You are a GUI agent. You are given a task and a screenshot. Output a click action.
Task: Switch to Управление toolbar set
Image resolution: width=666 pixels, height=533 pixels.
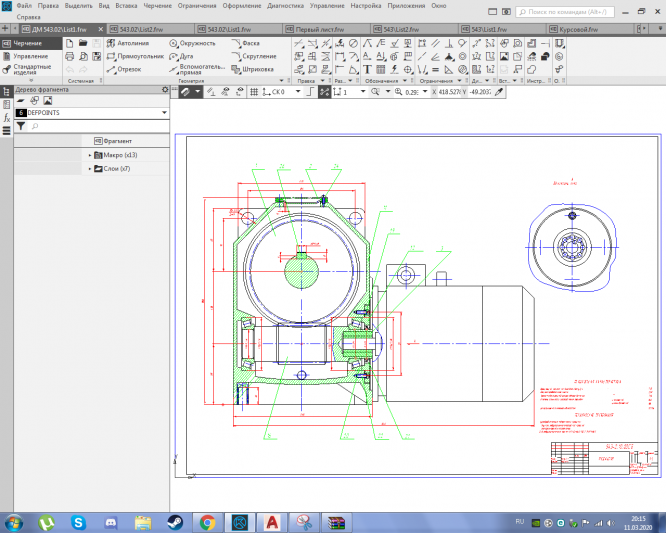pos(29,57)
